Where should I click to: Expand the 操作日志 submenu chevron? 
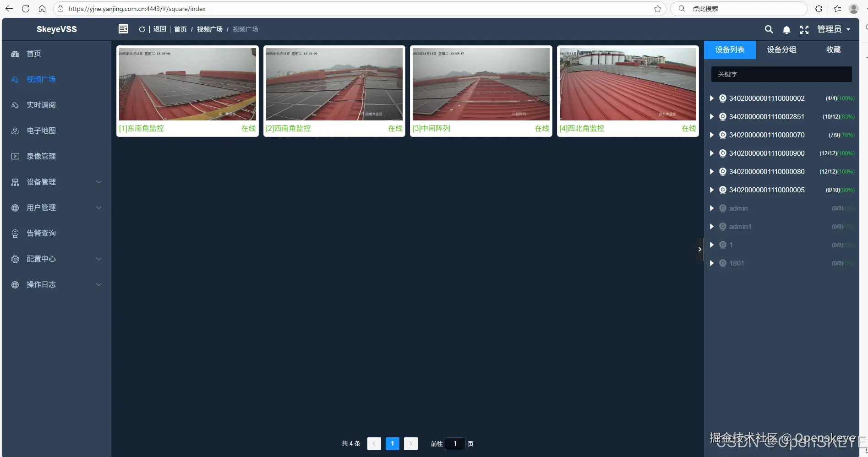[98, 285]
